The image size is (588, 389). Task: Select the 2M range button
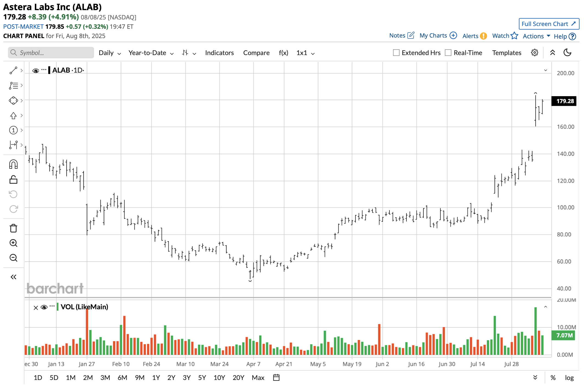coord(88,378)
